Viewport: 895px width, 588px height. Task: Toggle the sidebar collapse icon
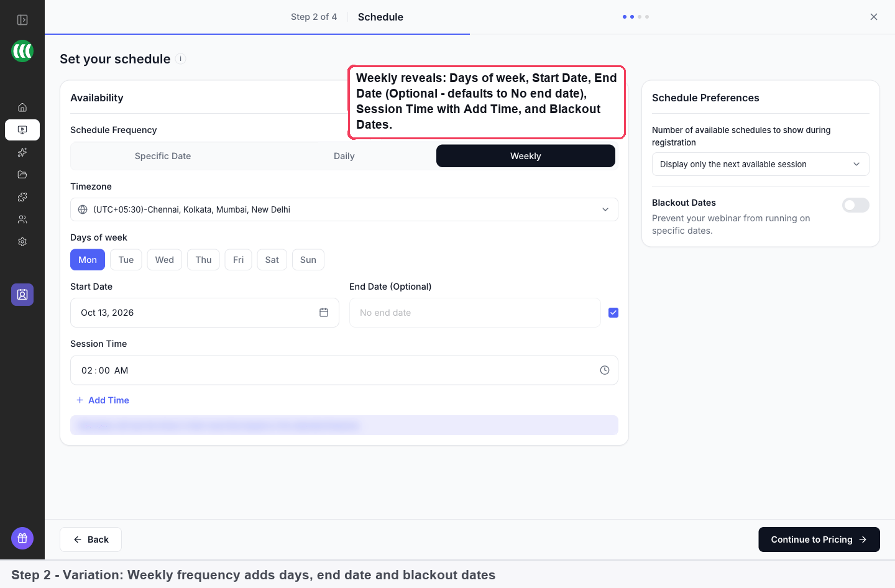(22, 20)
